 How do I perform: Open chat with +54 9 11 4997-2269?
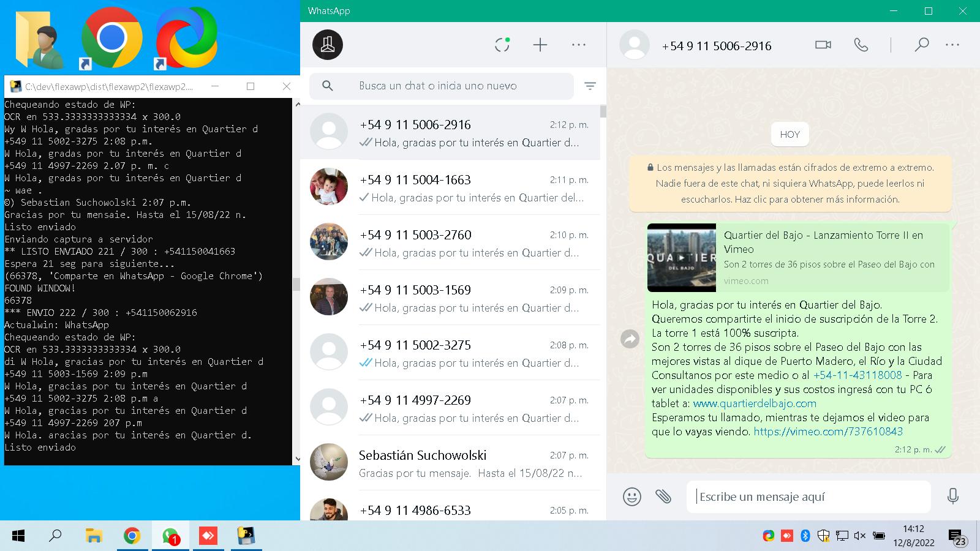coord(450,408)
